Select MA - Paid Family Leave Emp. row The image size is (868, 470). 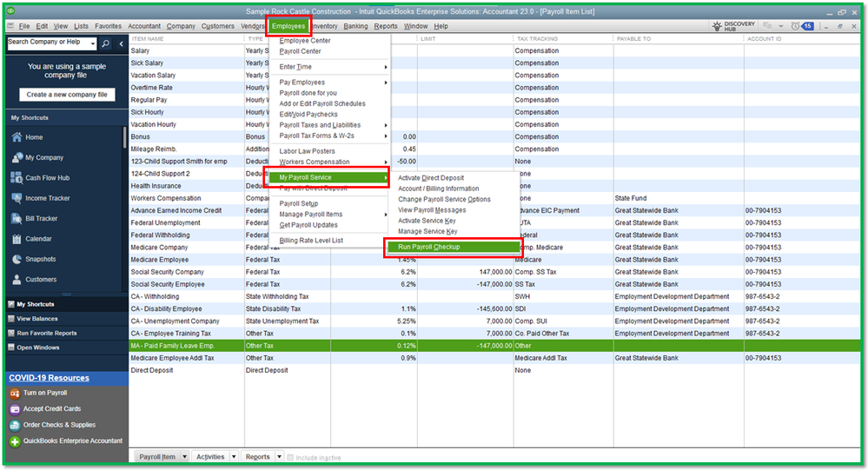tap(495, 346)
